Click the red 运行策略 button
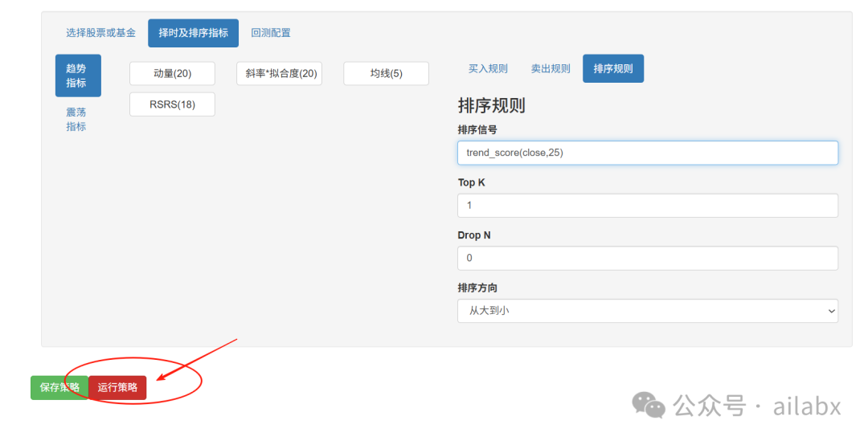The width and height of the screenshot is (868, 441). point(117,388)
